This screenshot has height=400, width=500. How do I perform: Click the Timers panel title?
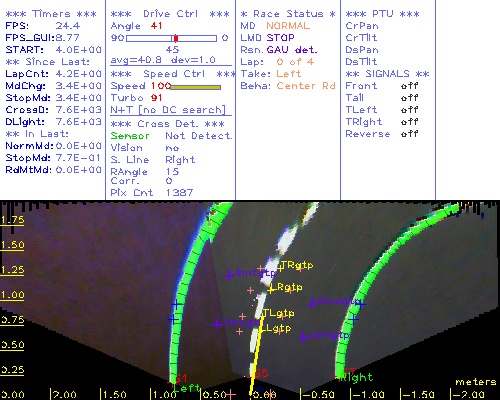pyautogui.click(x=51, y=14)
